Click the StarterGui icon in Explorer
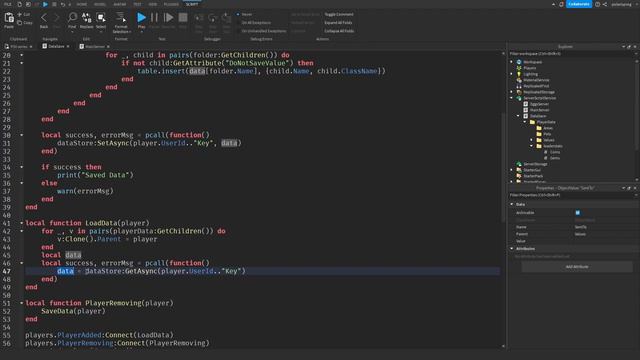640x360 pixels. pyautogui.click(x=519, y=170)
